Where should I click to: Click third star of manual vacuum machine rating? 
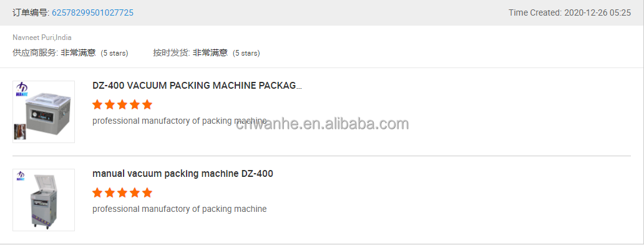(122, 192)
